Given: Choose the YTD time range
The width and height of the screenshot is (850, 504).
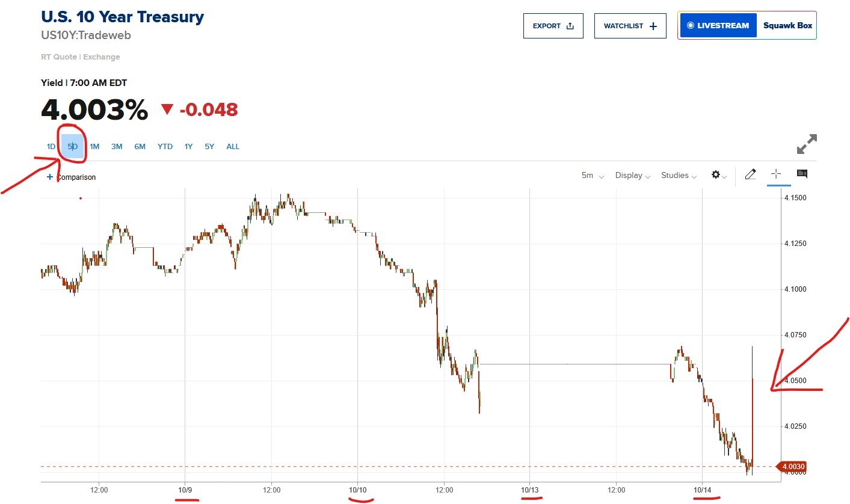Looking at the screenshot, I should 165,147.
